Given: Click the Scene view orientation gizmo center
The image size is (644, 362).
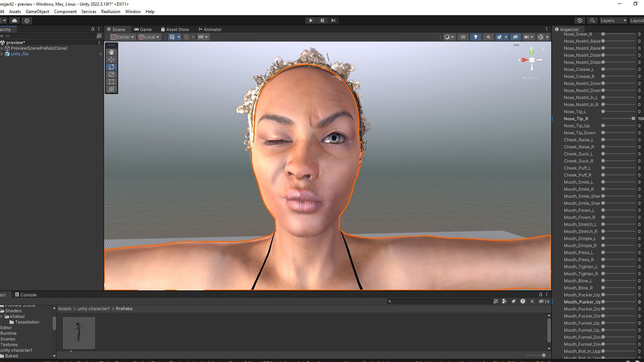Looking at the screenshot, I should coord(532,60).
